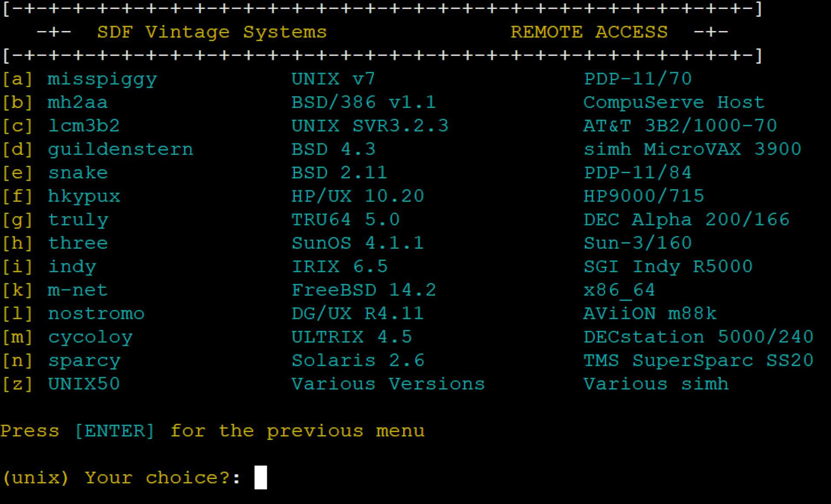831x504 pixels.
Task: Click the REMOTE ACCESS header text
Action: click(589, 32)
